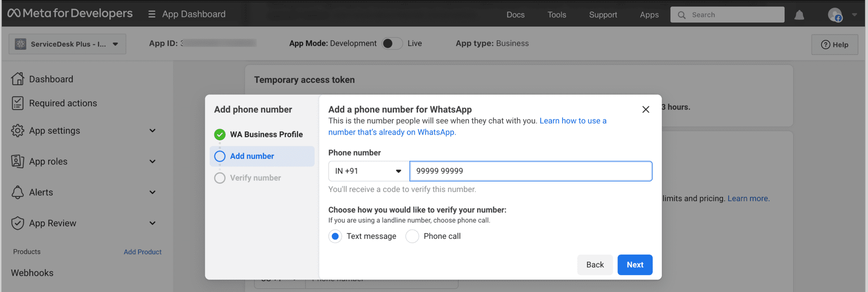Select the Text message radio option
This screenshot has width=868, height=292.
click(335, 236)
